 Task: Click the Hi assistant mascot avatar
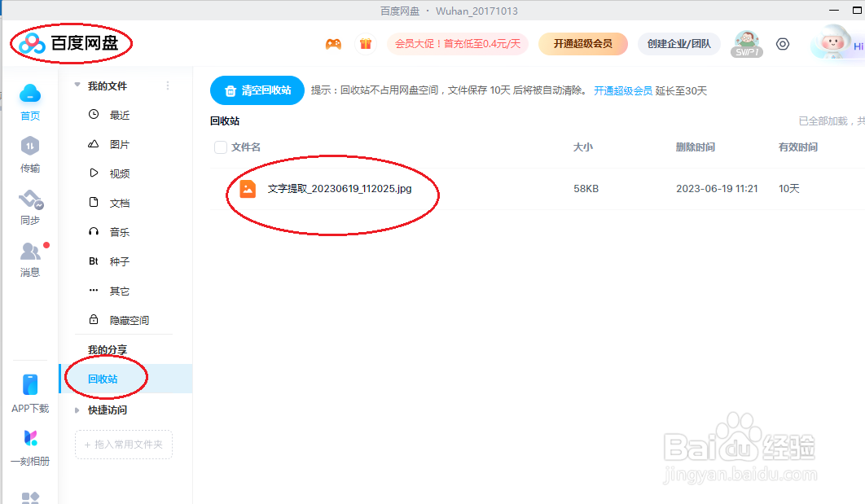tap(832, 42)
